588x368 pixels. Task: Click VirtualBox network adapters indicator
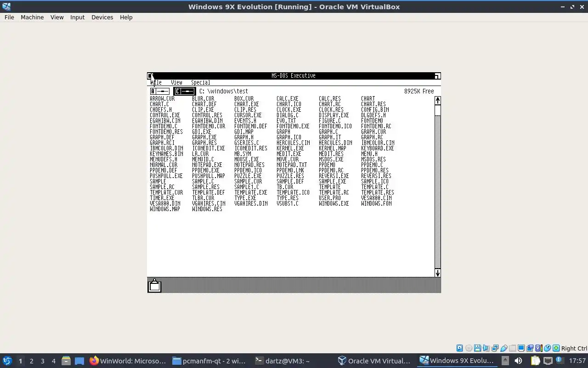point(495,348)
